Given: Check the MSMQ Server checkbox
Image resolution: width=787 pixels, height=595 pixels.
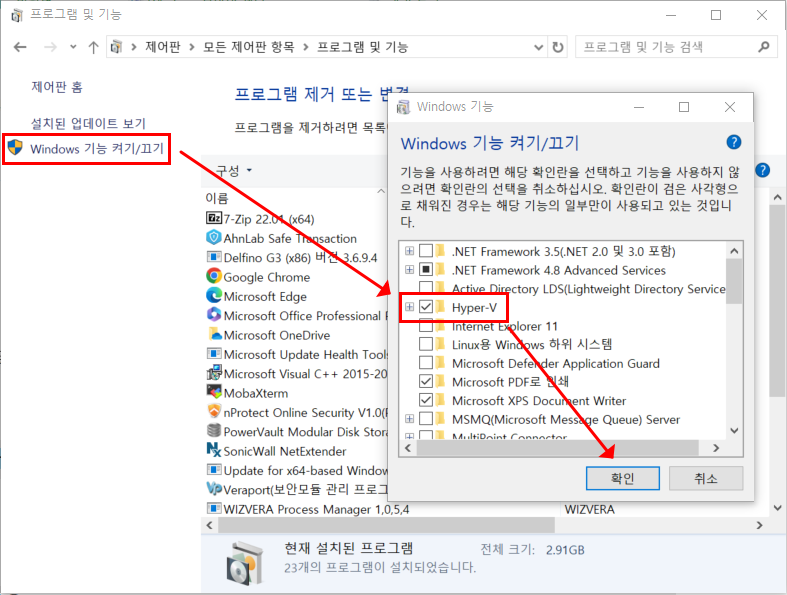Looking at the screenshot, I should [x=426, y=419].
